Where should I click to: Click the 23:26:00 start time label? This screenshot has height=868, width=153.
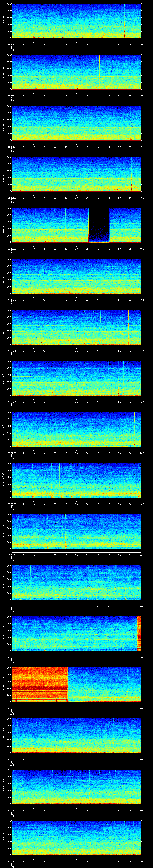click(x=12, y=657)
